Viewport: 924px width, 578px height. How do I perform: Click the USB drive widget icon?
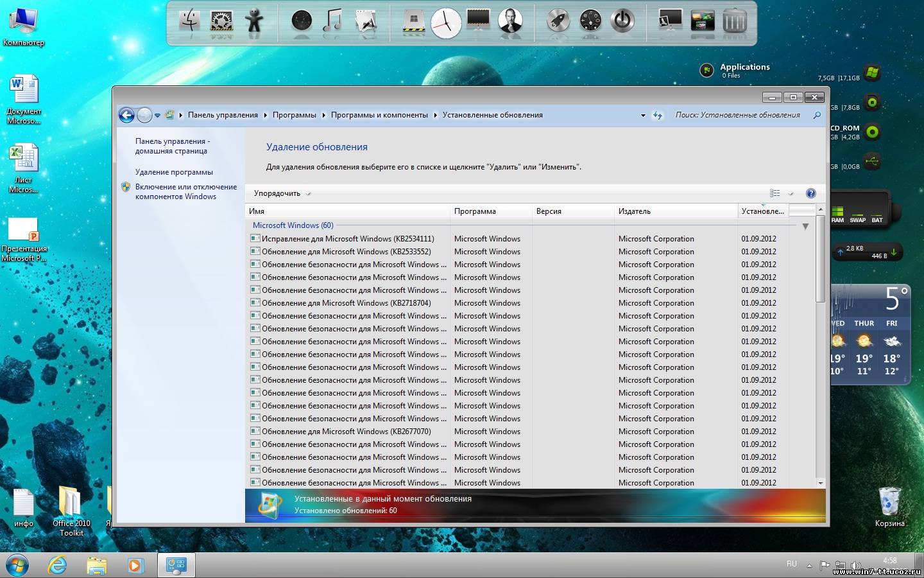click(872, 161)
